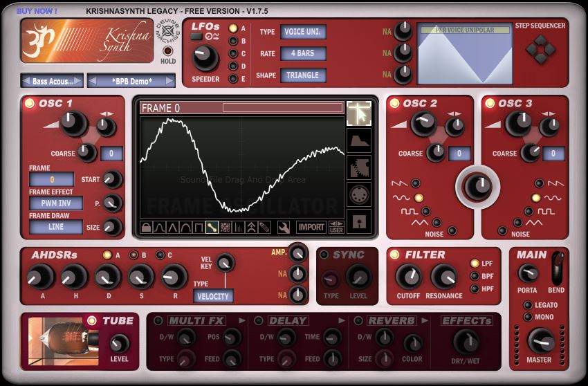
Task: Toggle the OSC 2 power LED
Action: [x=394, y=103]
